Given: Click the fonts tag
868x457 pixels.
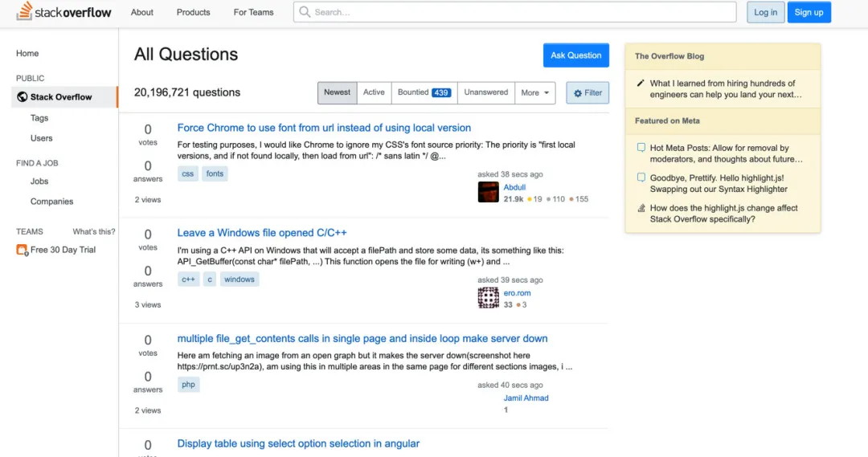Looking at the screenshot, I should coord(215,173).
